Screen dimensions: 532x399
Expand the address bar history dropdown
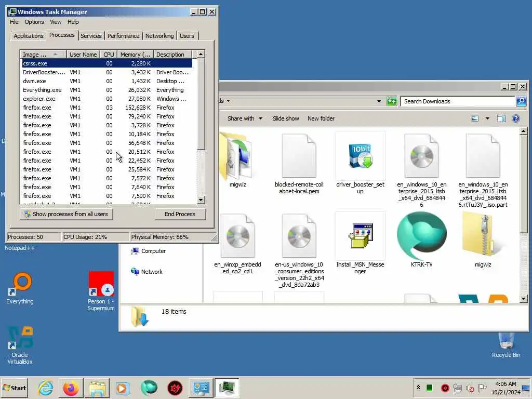point(379,101)
